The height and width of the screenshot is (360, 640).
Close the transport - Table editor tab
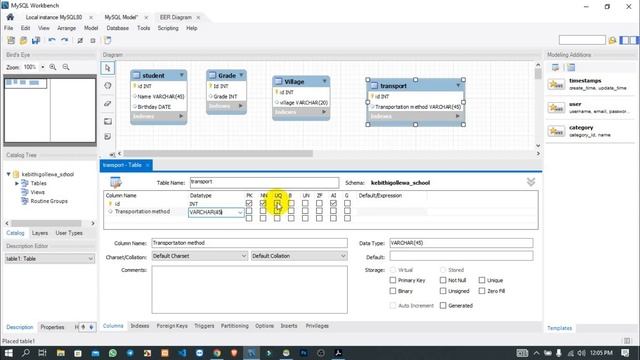147,165
